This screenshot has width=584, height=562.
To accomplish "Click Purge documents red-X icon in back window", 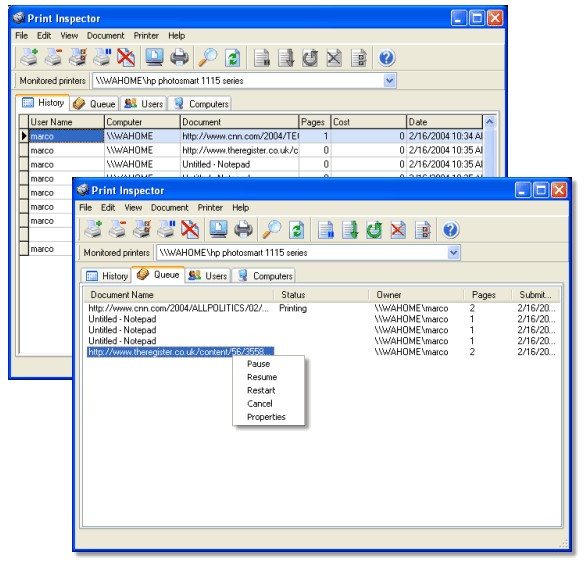I will coord(126,57).
